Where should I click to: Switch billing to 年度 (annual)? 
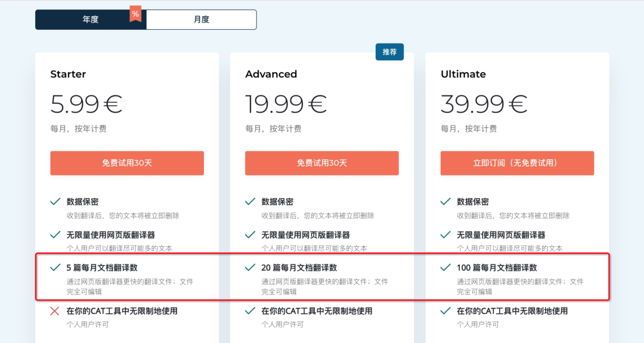(91, 20)
